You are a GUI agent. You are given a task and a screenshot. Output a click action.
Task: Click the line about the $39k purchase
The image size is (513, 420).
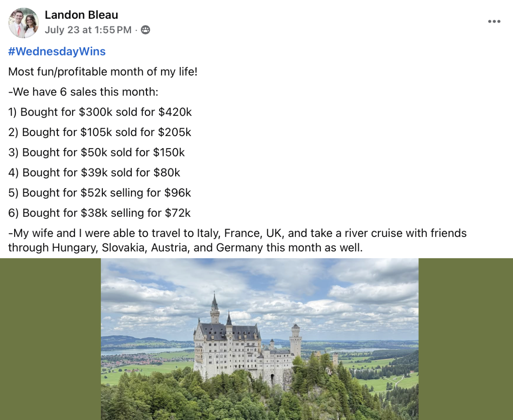click(94, 173)
